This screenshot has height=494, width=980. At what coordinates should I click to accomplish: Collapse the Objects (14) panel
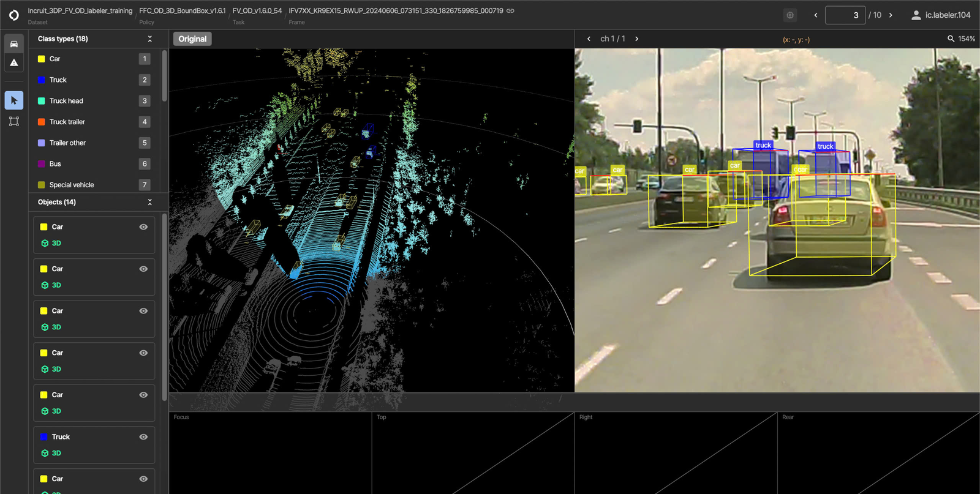[x=150, y=202]
